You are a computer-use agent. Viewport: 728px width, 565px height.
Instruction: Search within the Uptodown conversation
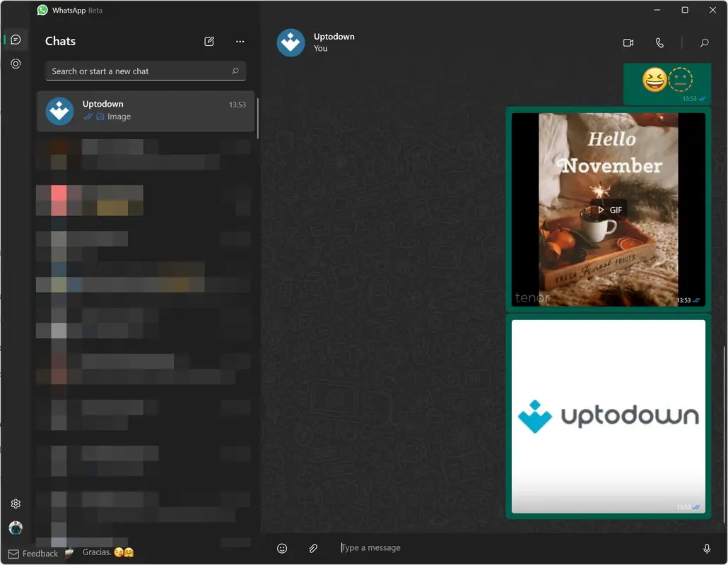point(704,42)
